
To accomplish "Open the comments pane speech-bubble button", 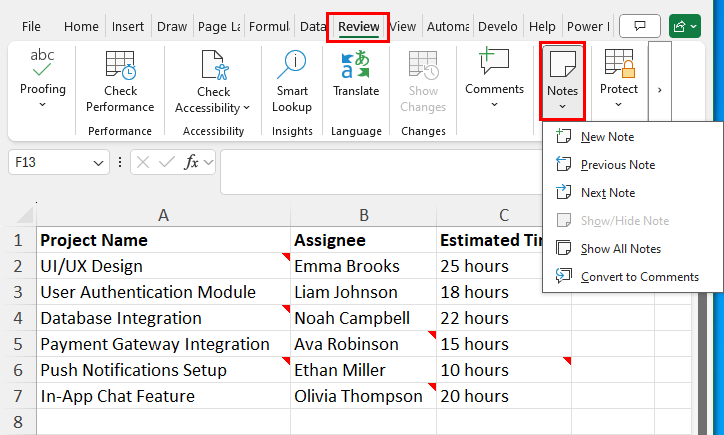I will point(640,26).
